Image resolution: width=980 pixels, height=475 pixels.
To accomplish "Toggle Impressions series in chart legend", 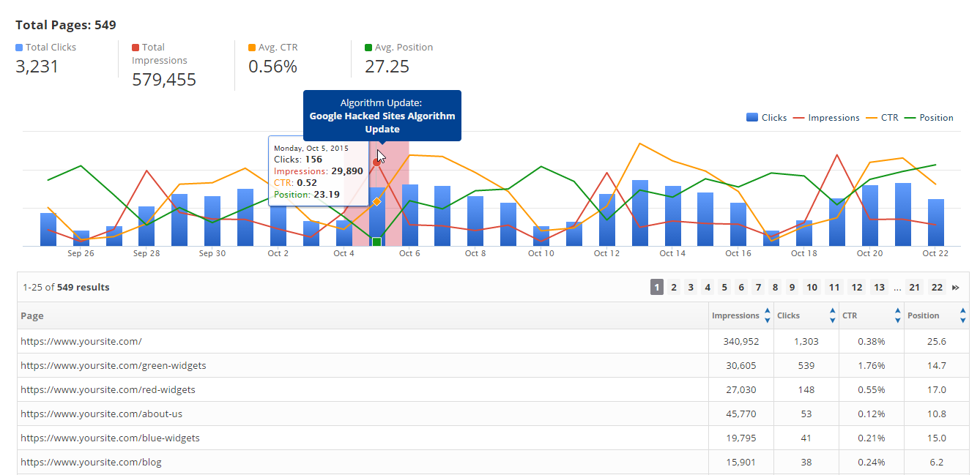I will point(826,118).
